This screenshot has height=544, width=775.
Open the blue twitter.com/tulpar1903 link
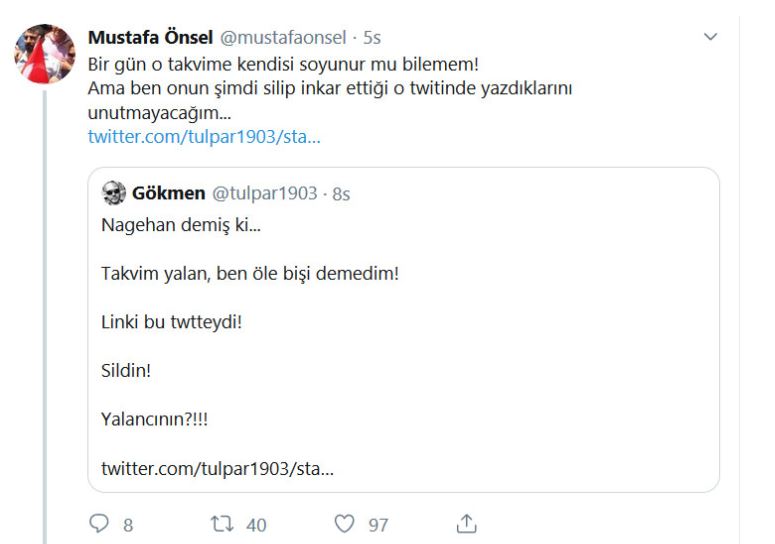(204, 136)
